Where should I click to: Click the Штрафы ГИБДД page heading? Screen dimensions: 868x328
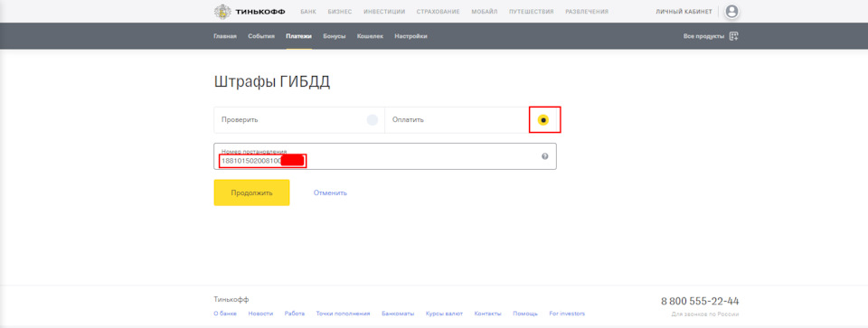coord(272,82)
